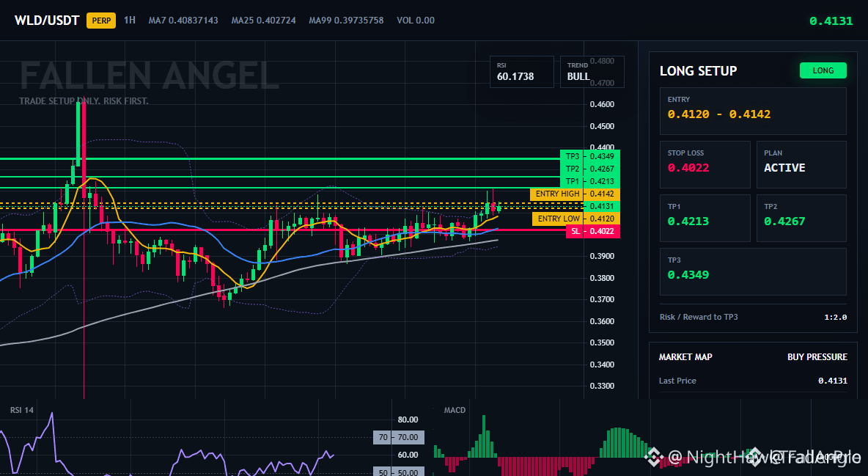Click the Last Price value 0.4131
This screenshot has width=868, height=476.
(833, 381)
